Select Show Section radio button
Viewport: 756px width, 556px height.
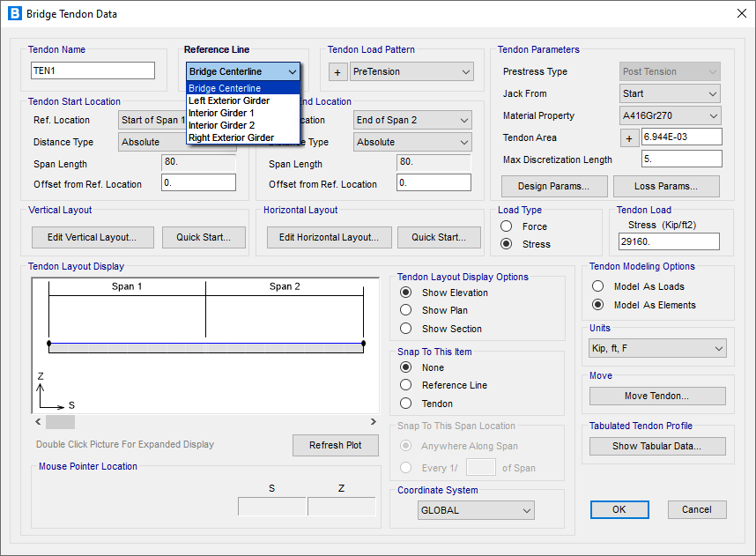point(406,329)
